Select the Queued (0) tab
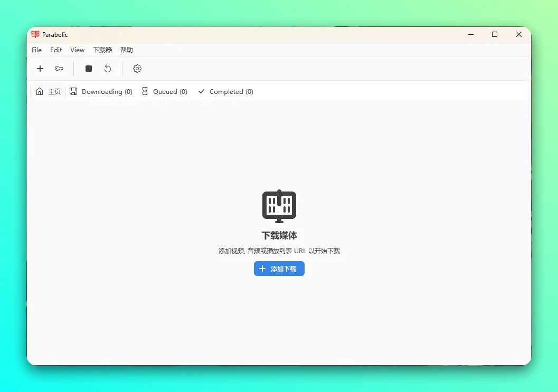Image resolution: width=558 pixels, height=392 pixels. coord(164,92)
